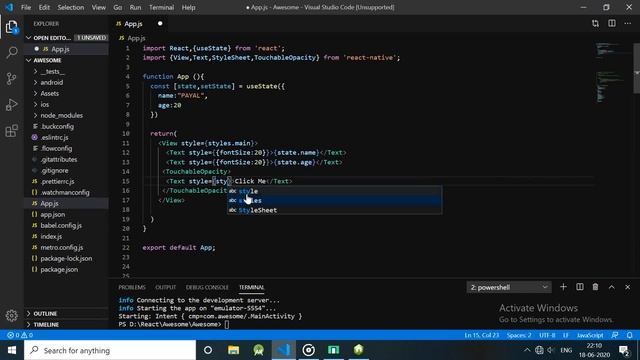Click the Ln 15, Col 23 status
This screenshot has height=360, width=640.
click(x=482, y=335)
